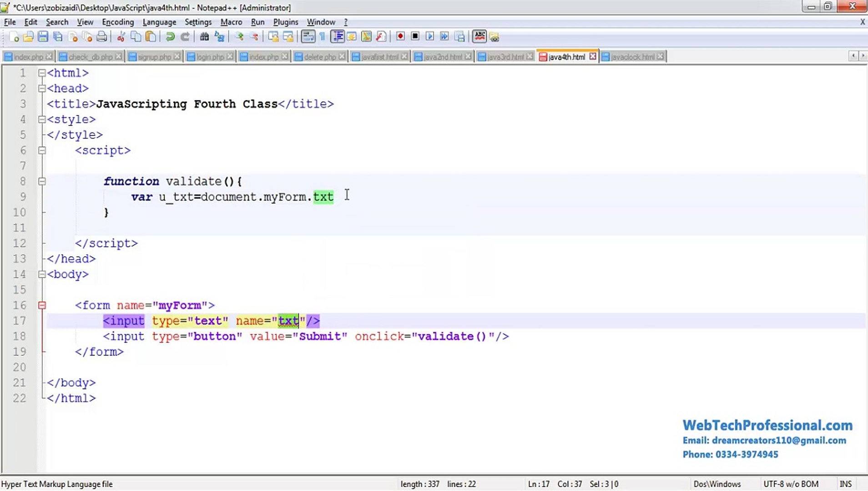This screenshot has height=491, width=868.
Task: Switch to the java3rd.html tab
Action: tap(505, 57)
